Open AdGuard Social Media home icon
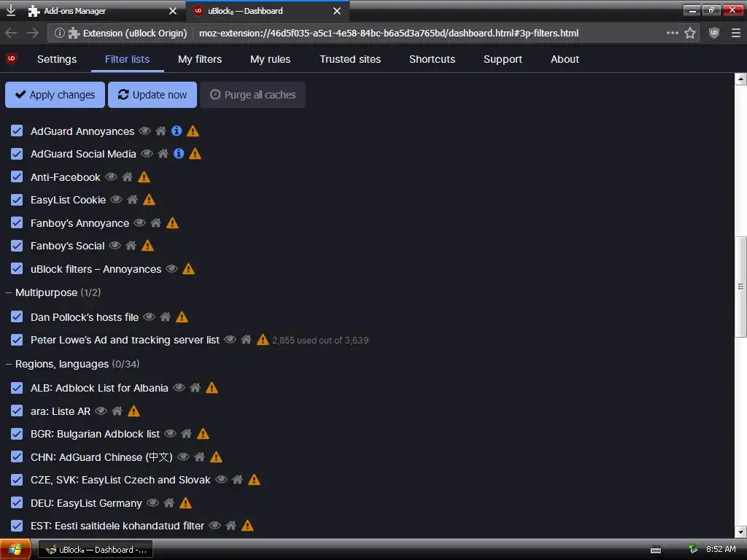 click(163, 153)
